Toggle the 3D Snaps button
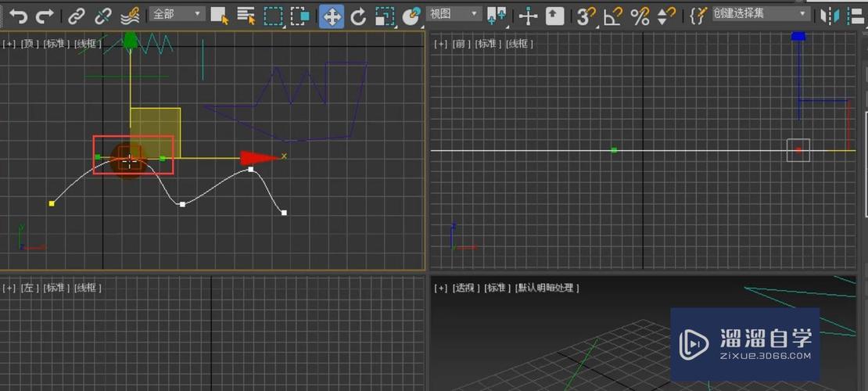This screenshot has width=868, height=391. click(586, 16)
